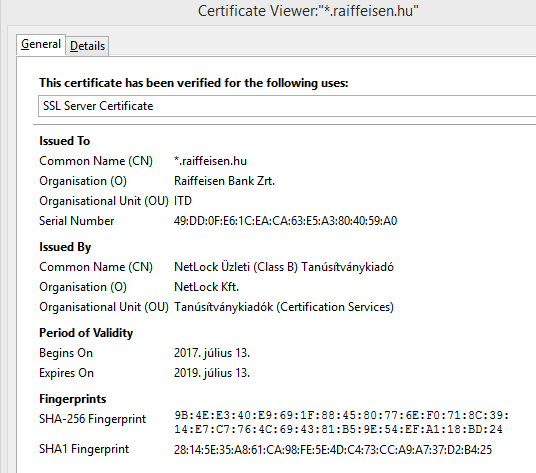Select the NetLock Üzleti (Class B) issuer name
The image size is (536, 473).
(284, 267)
